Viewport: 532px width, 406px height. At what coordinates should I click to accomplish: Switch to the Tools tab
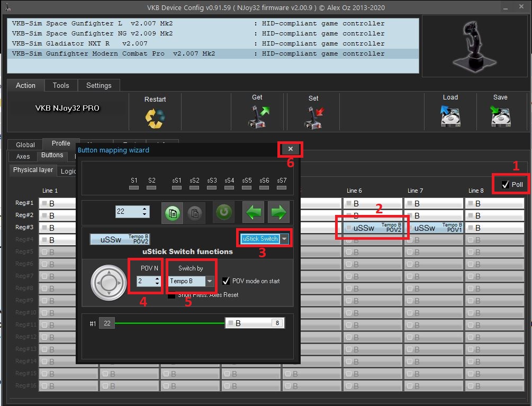coord(61,85)
